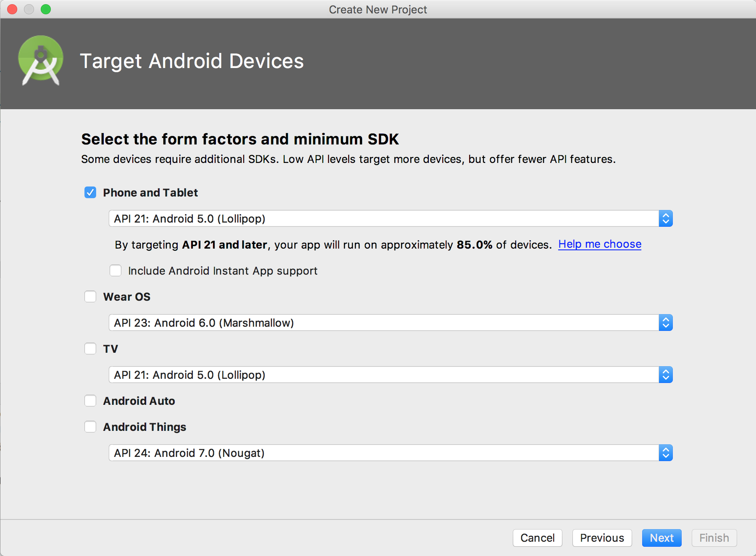Click the Android Things label text
This screenshot has width=756, height=556.
(x=145, y=427)
